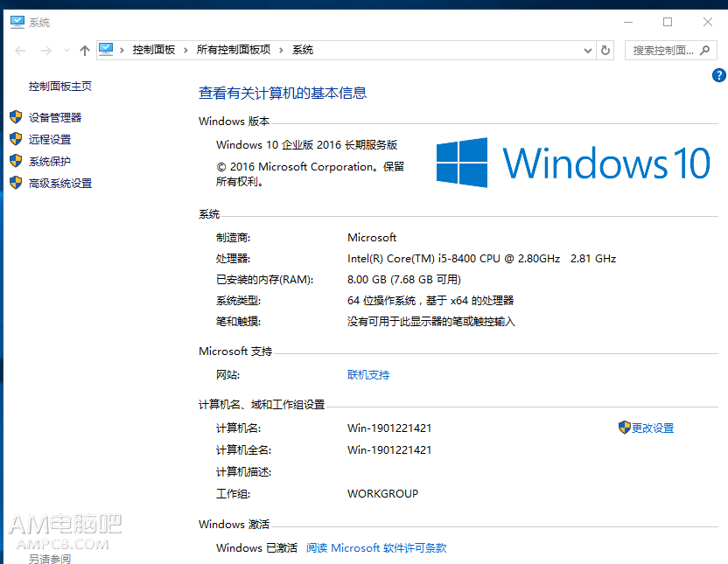Select the manufacturer value Microsoft
The height and width of the screenshot is (564, 728).
click(x=372, y=238)
